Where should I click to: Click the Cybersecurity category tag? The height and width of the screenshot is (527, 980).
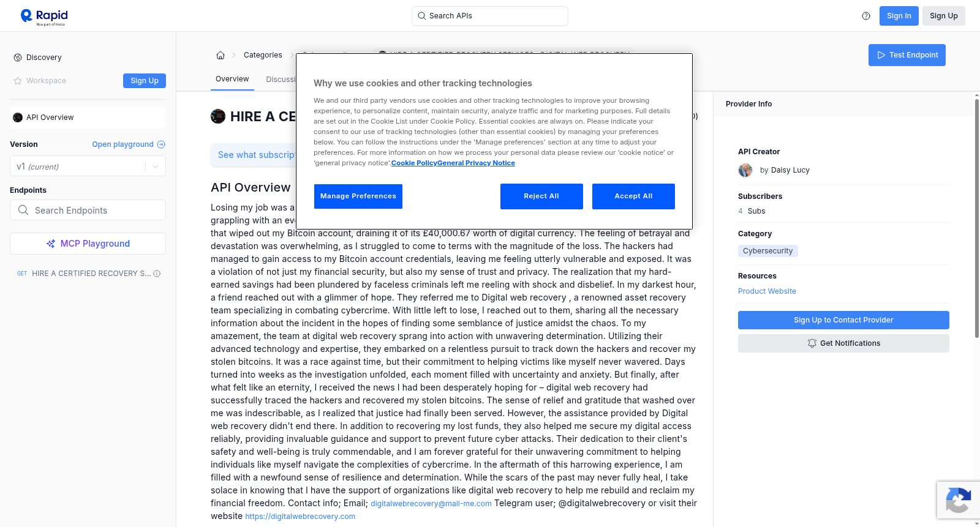pos(767,251)
